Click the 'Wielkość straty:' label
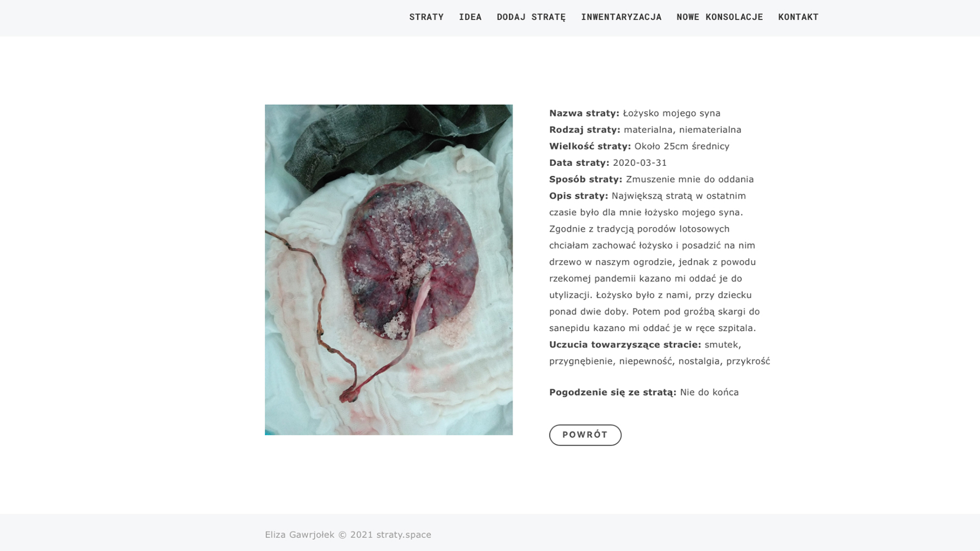 click(x=590, y=146)
